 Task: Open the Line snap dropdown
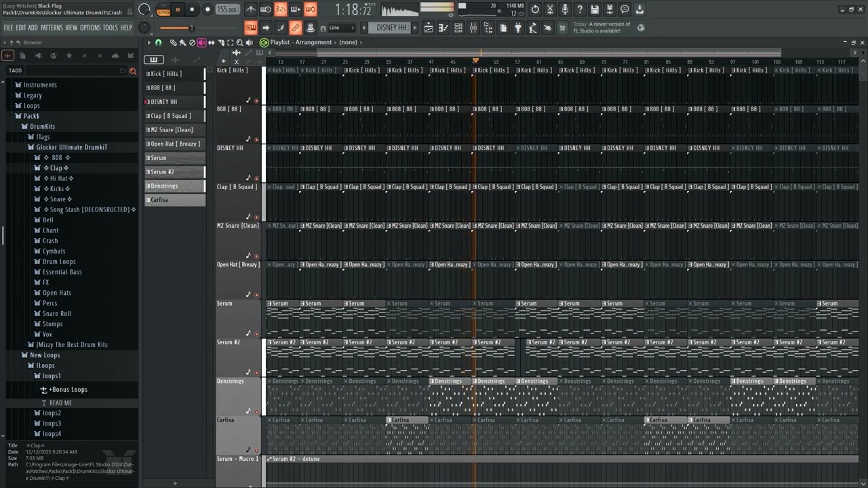[342, 28]
